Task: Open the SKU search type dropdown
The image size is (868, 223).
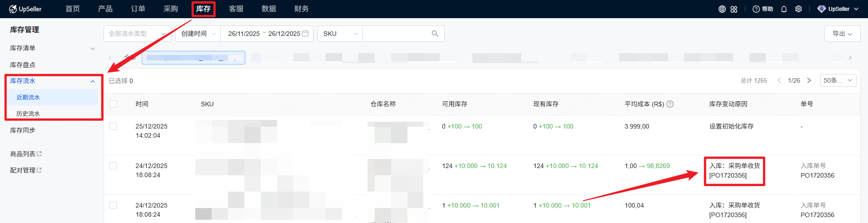Action: coord(340,34)
